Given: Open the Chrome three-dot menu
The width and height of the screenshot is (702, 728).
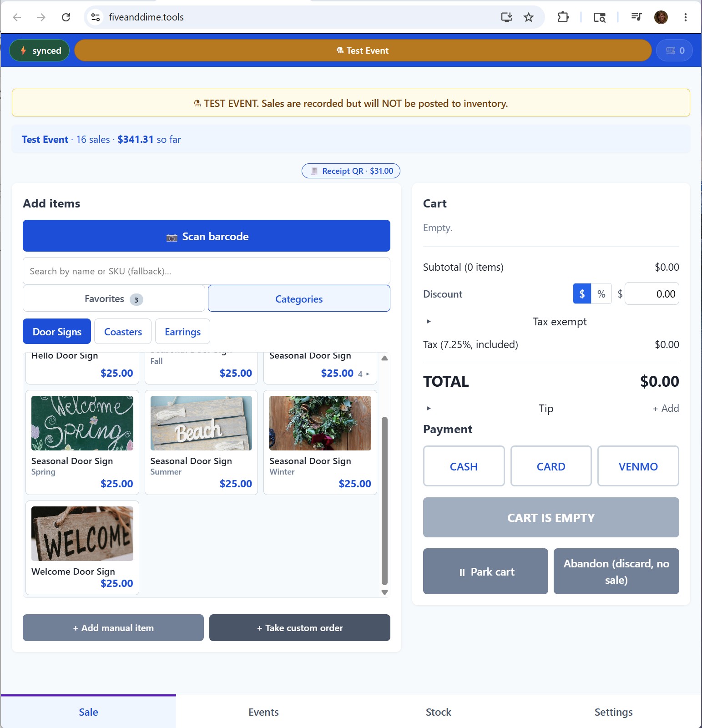Looking at the screenshot, I should [x=685, y=17].
